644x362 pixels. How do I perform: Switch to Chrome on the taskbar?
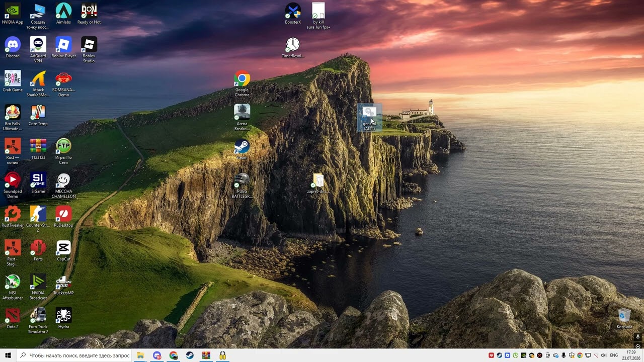pos(174,355)
